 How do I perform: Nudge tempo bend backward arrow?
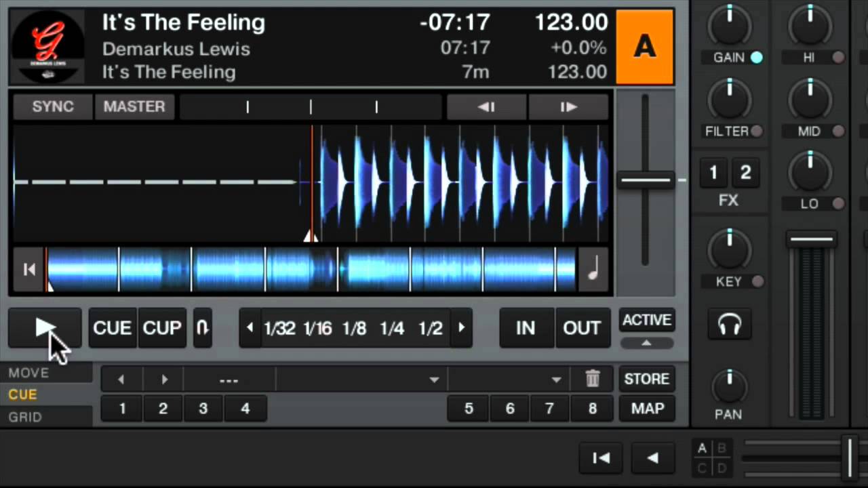[x=486, y=107]
